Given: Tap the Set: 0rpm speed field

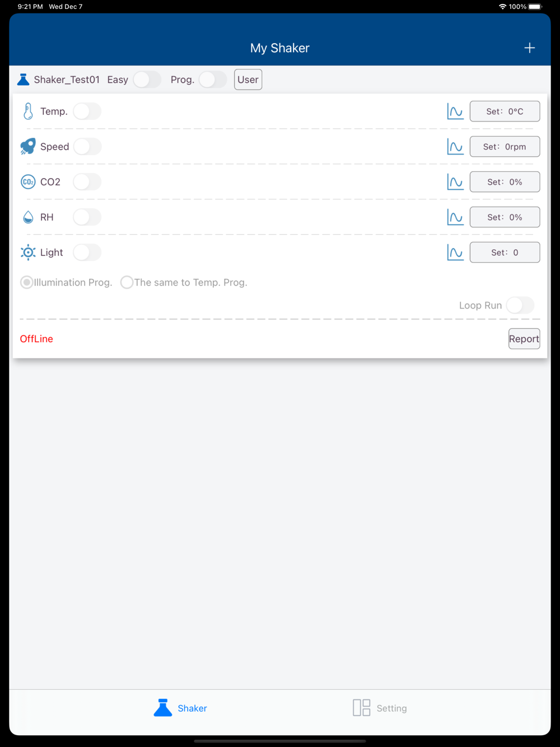Looking at the screenshot, I should 505,147.
